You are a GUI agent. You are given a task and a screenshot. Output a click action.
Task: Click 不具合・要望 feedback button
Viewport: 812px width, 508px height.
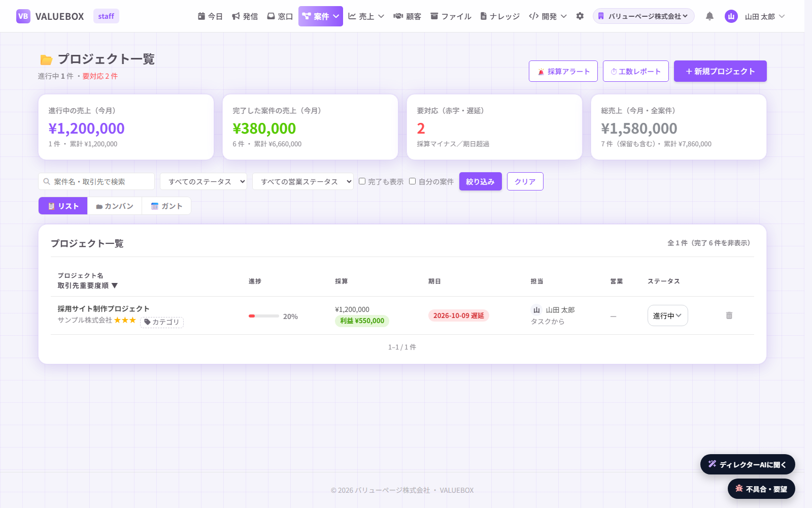coord(761,489)
